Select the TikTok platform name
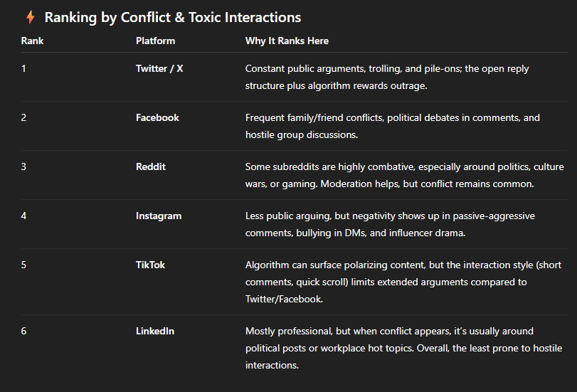The image size is (577, 392). coord(151,265)
